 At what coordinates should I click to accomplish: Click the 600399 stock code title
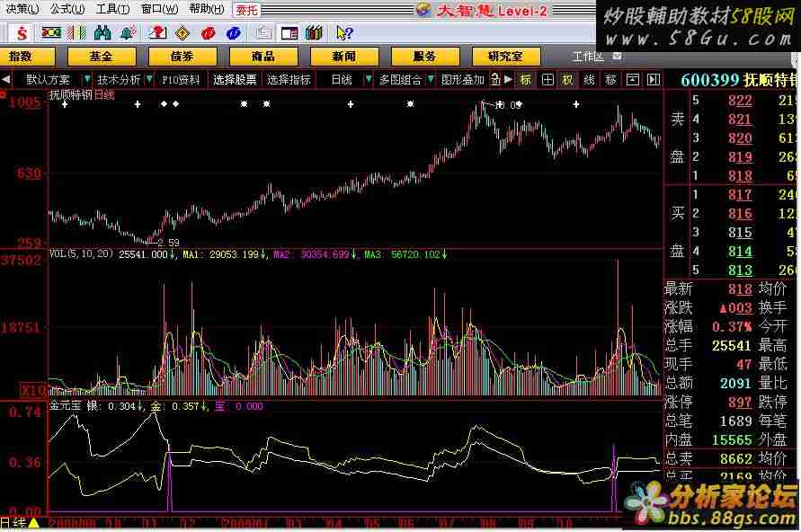(x=709, y=80)
